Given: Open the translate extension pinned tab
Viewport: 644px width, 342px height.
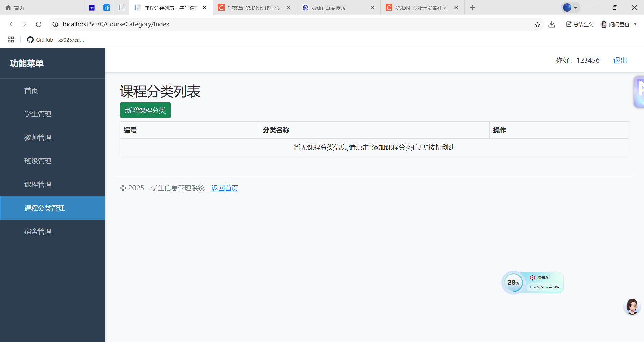Looking at the screenshot, I should pyautogui.click(x=106, y=7).
